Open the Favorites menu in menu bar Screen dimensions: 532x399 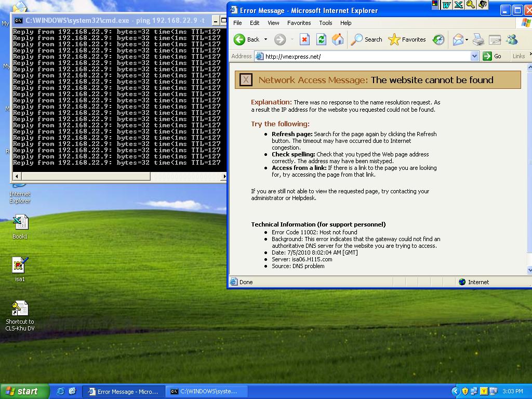coord(299,23)
